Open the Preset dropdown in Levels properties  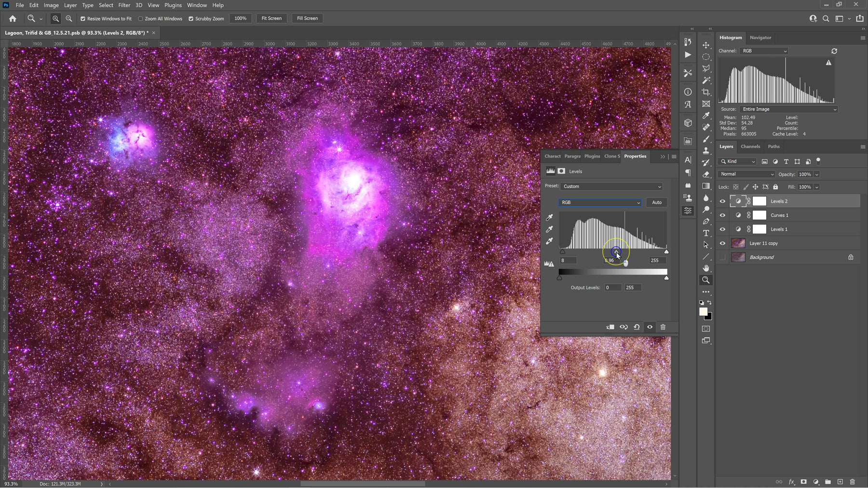tap(611, 186)
